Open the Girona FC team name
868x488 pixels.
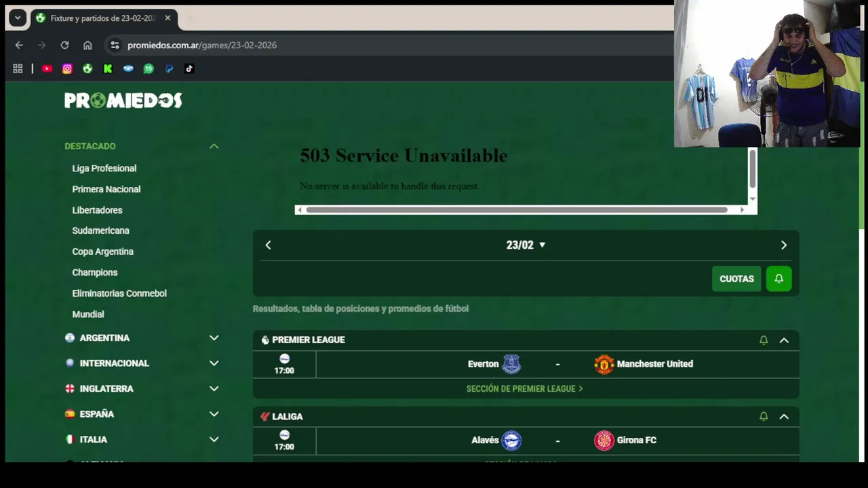point(637,441)
